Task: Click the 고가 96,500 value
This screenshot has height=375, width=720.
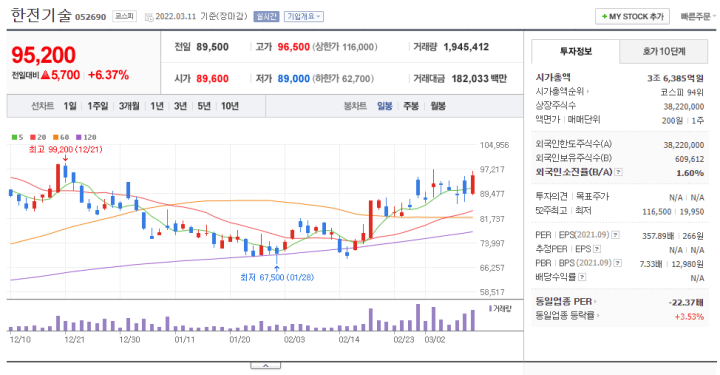Action: click(293, 47)
